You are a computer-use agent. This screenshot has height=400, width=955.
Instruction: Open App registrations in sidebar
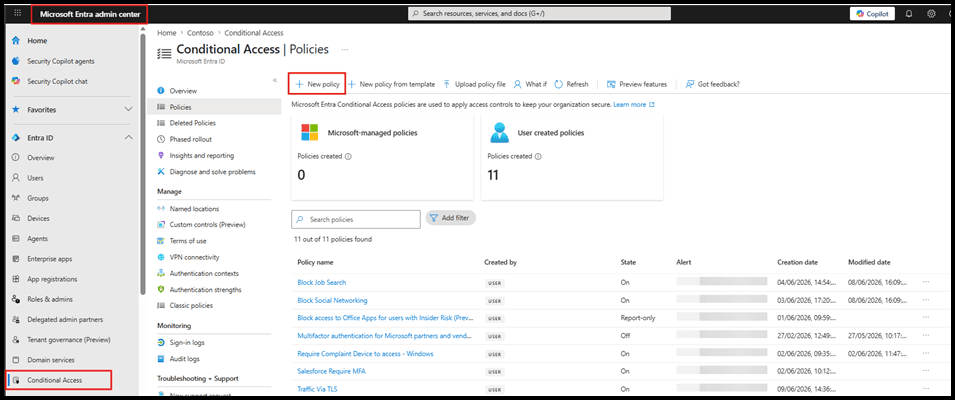[52, 279]
